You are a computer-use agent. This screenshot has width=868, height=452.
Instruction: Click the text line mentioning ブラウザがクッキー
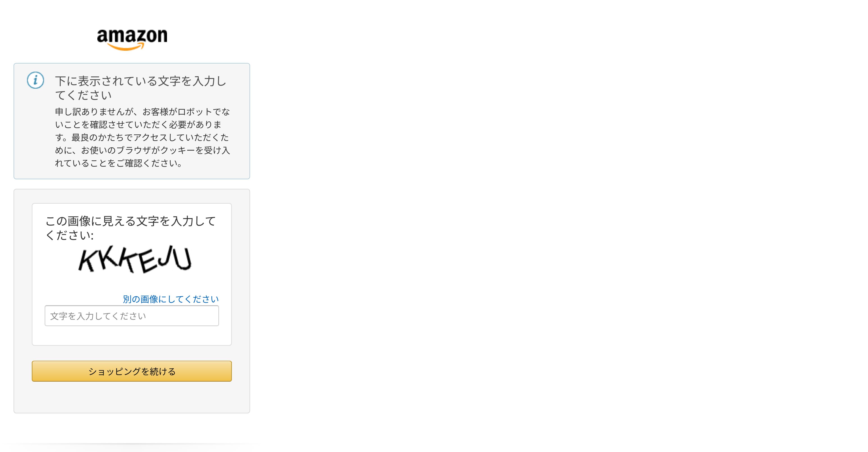point(143,150)
